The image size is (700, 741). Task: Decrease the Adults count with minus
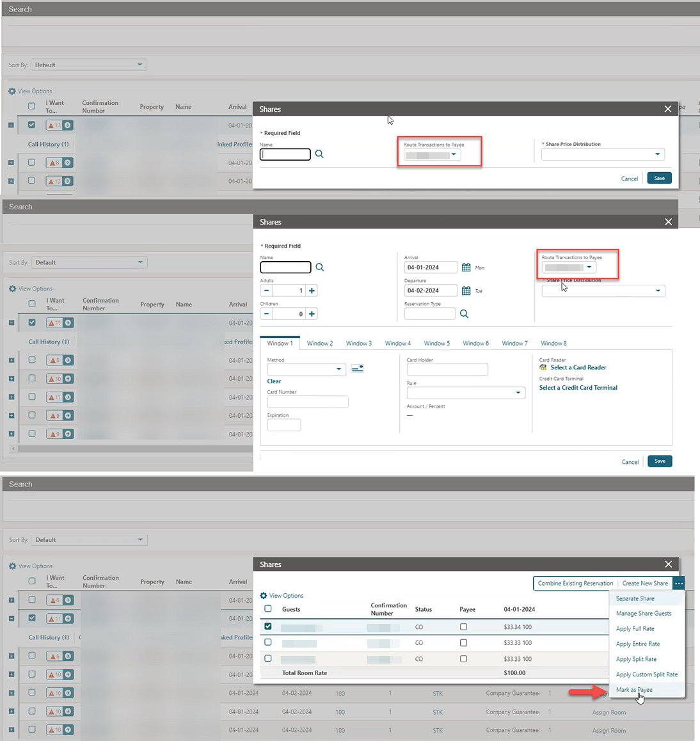[x=267, y=291]
